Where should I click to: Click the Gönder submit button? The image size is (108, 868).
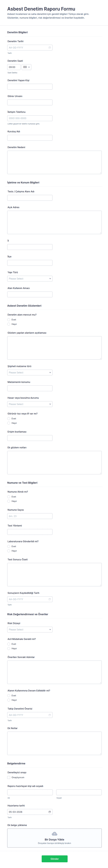pos(54,859)
